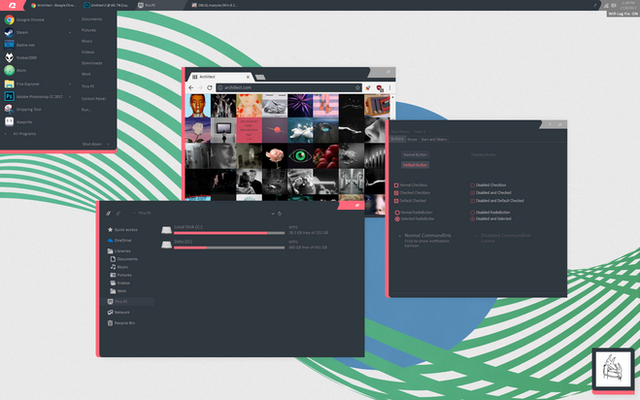Click the volume icon in system tray

[613, 5]
